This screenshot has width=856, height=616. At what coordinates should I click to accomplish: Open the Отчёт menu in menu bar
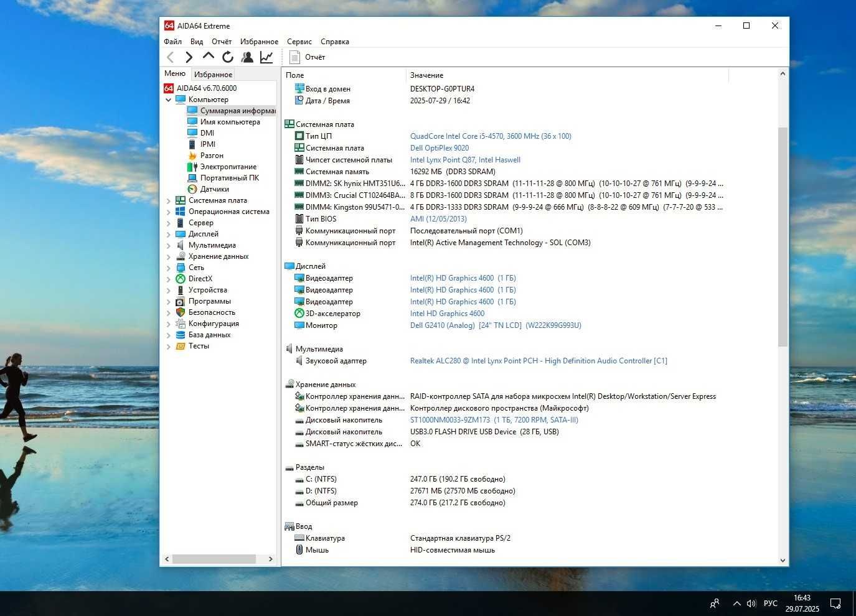click(222, 42)
